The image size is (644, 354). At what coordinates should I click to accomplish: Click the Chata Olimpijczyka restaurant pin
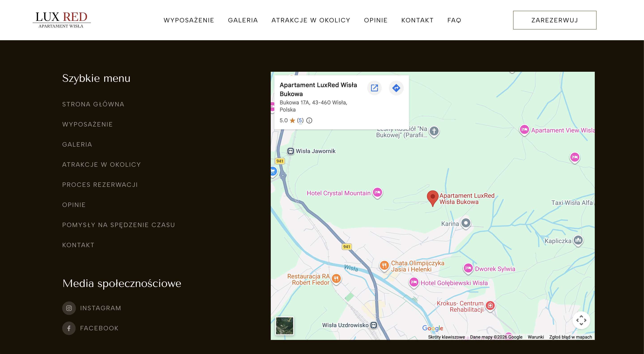[x=384, y=265]
